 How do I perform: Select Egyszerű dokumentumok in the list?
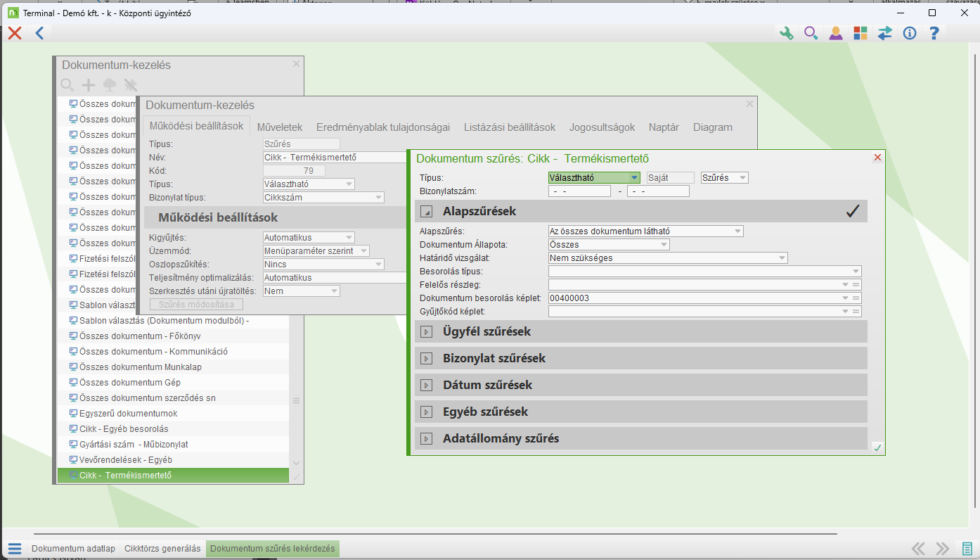[127, 414]
